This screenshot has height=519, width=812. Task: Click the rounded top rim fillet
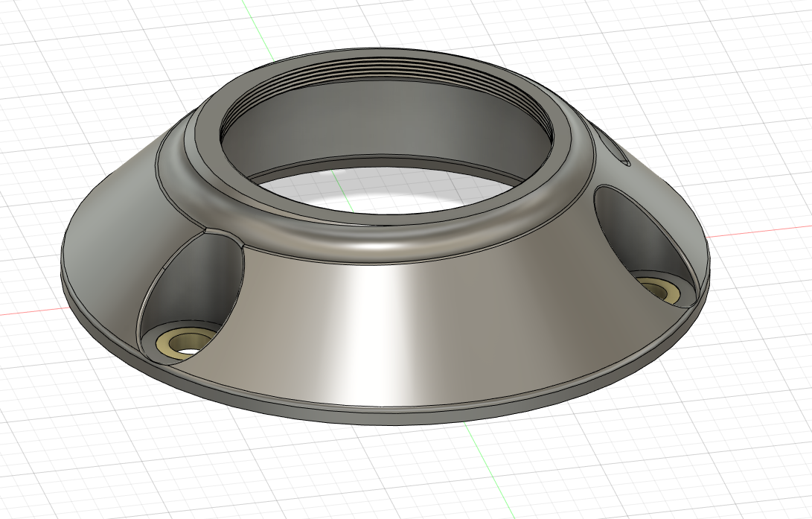coord(387,240)
